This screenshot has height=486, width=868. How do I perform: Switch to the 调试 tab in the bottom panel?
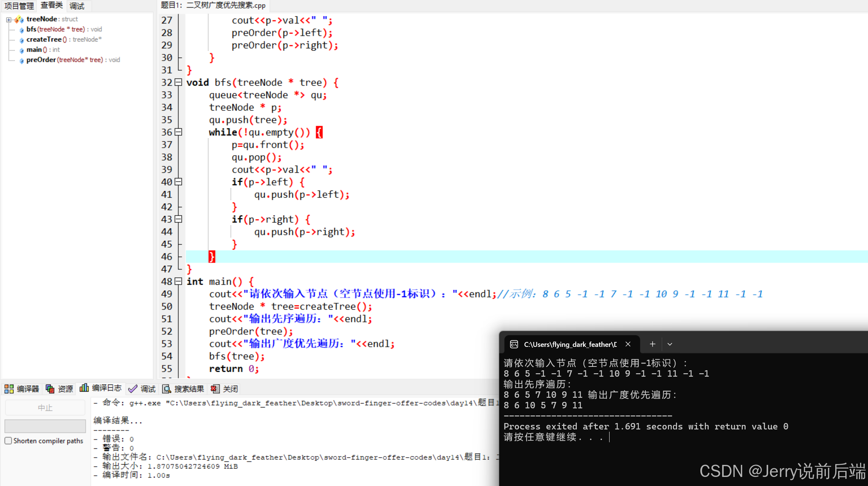tap(142, 389)
